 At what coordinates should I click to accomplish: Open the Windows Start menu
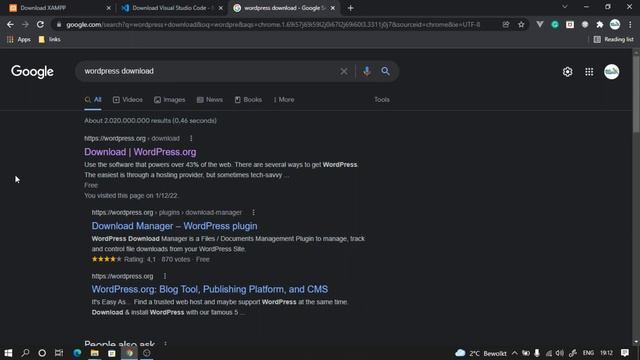(8, 353)
